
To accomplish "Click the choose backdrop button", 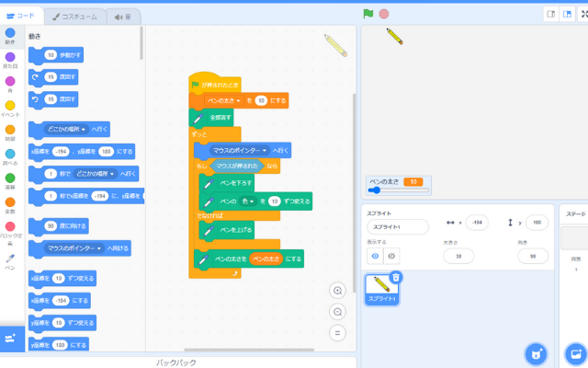I will pyautogui.click(x=575, y=353).
